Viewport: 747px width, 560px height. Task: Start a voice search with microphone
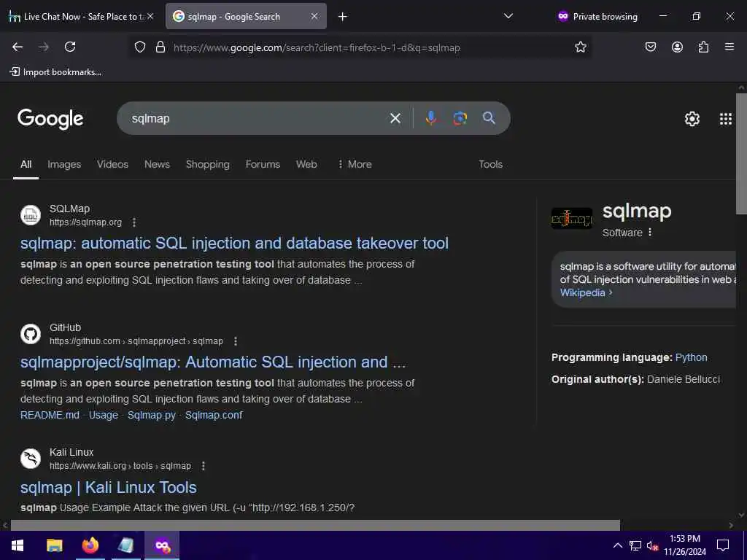coord(430,118)
